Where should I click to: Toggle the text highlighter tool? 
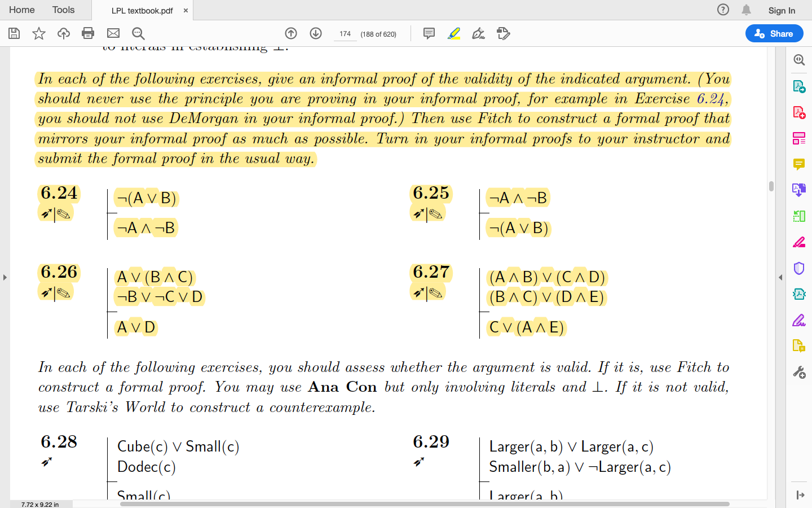tap(454, 33)
